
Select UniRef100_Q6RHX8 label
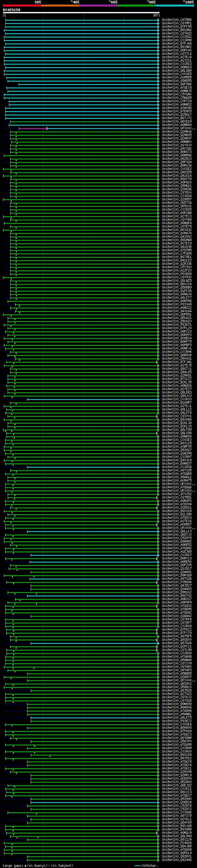click(177, 355)
